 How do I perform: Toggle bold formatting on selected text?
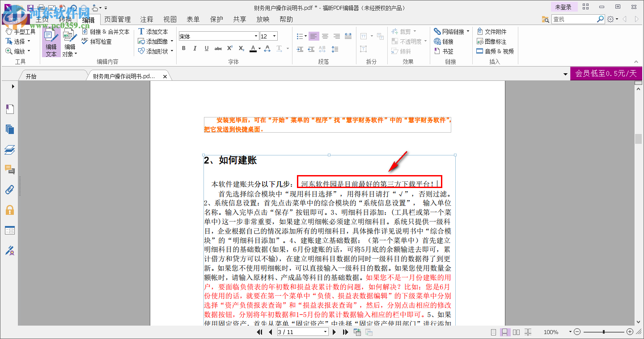[x=184, y=49]
